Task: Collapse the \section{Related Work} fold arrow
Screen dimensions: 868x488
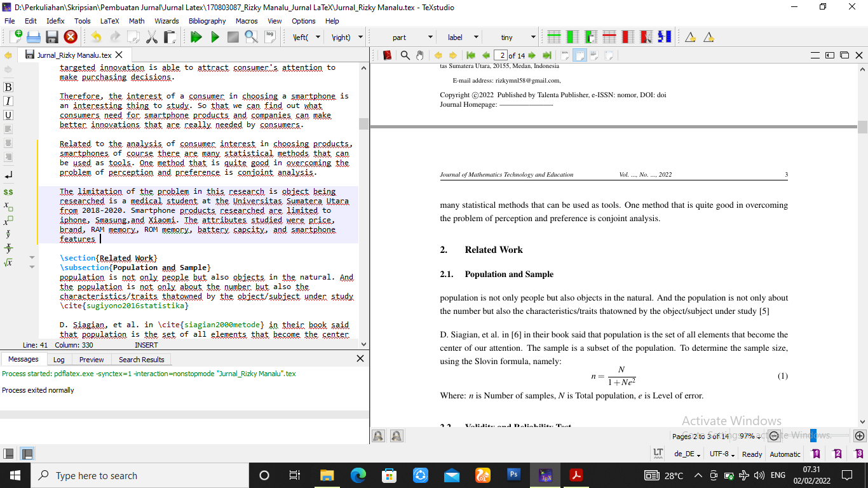Action: [x=32, y=258]
